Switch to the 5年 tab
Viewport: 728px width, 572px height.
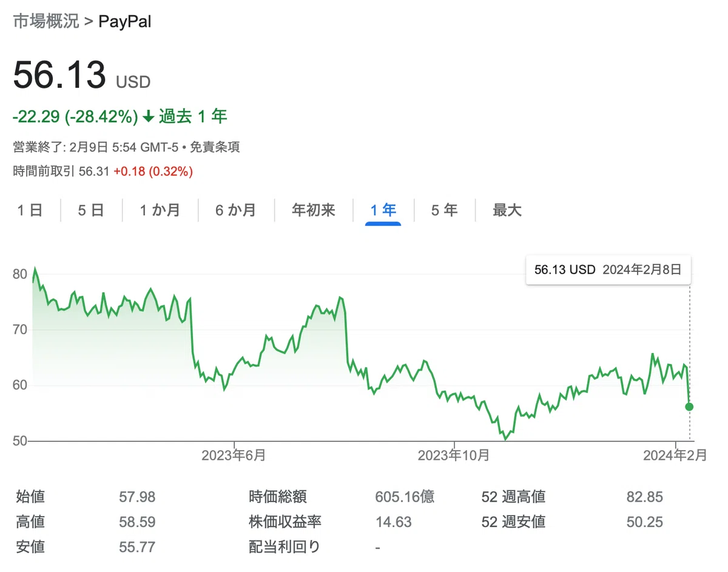coord(444,210)
